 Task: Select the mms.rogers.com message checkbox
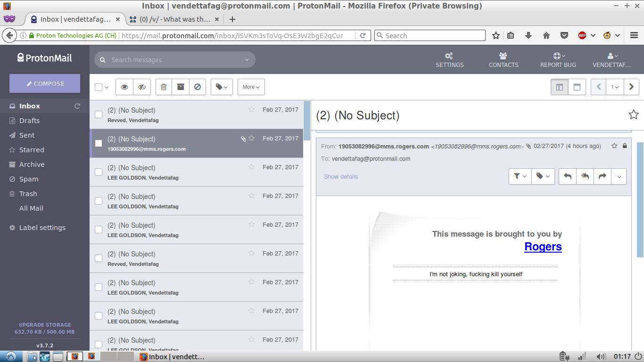99,143
